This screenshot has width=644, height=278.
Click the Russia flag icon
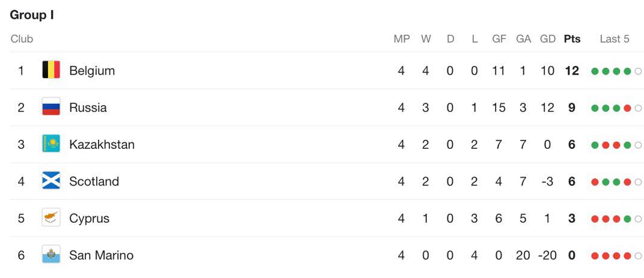point(51,107)
